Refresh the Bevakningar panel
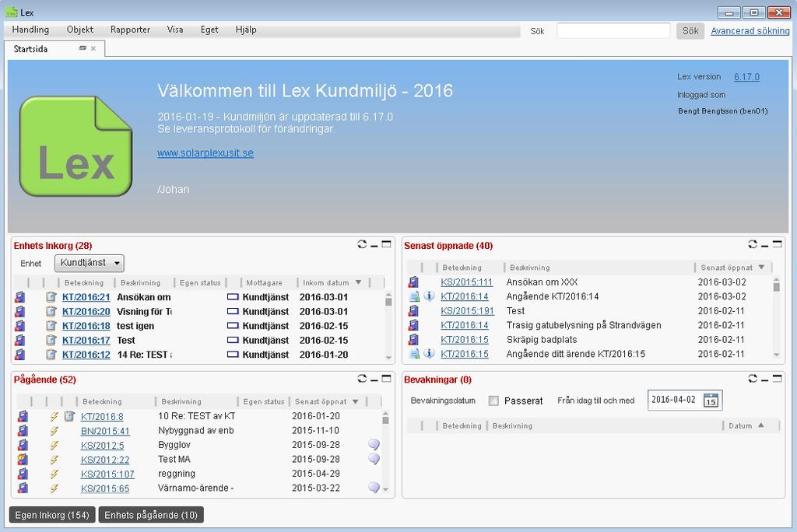Screen dimensions: 797x532 click(x=753, y=379)
